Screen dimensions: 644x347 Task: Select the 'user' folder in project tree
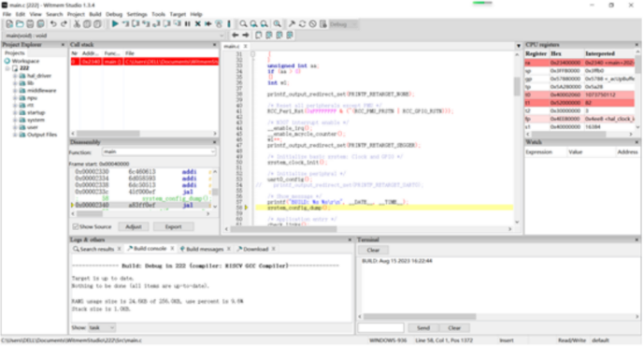coord(32,127)
